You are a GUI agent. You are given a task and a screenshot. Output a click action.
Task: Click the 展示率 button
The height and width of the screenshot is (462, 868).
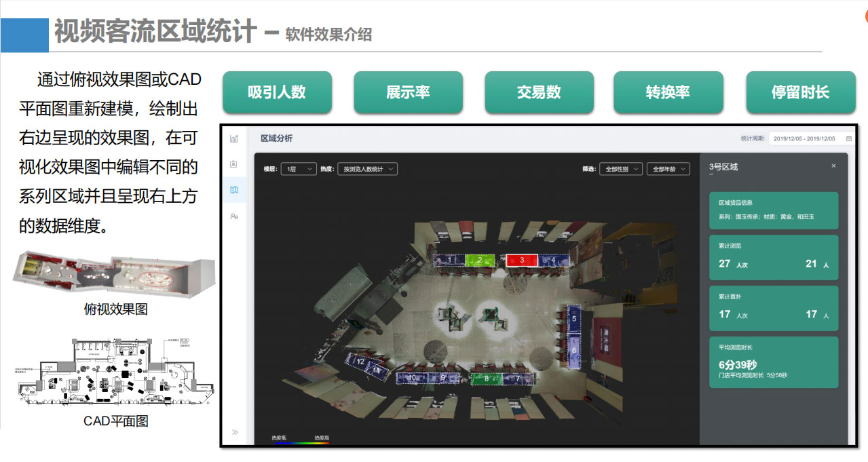coord(408,92)
